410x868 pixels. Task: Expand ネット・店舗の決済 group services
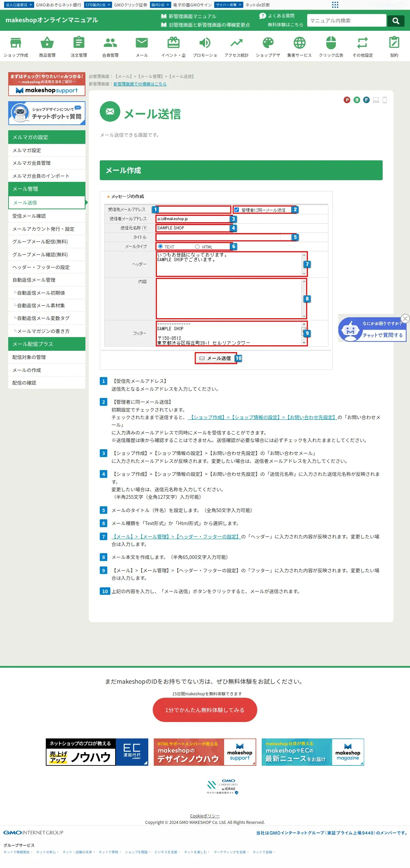click(79, 852)
